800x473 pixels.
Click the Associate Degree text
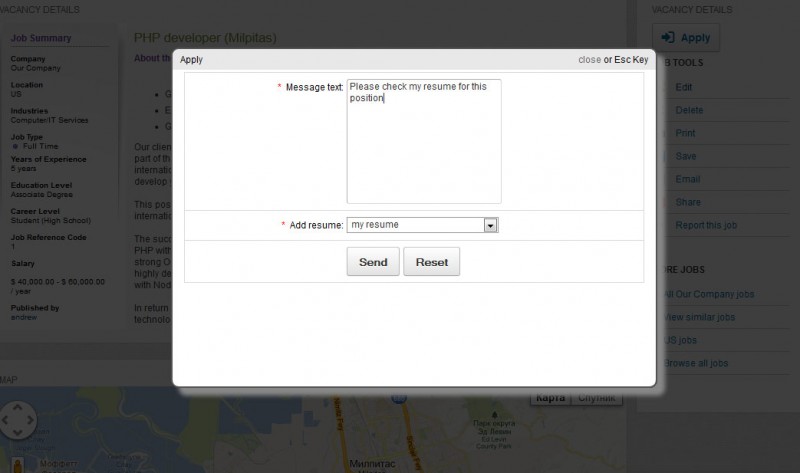[x=42, y=194]
